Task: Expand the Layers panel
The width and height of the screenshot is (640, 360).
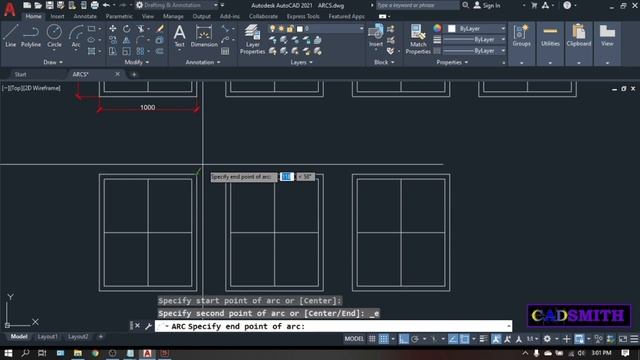Action: 301,62
